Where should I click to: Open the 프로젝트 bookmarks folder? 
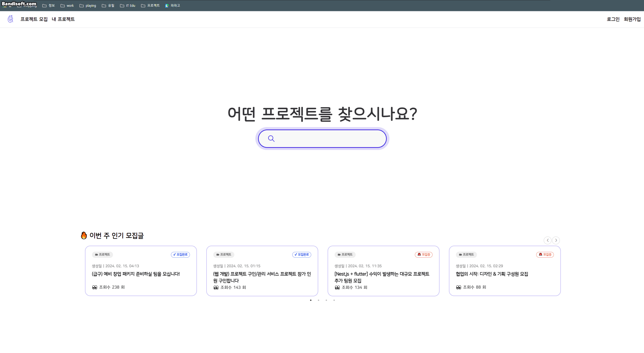tap(150, 5)
